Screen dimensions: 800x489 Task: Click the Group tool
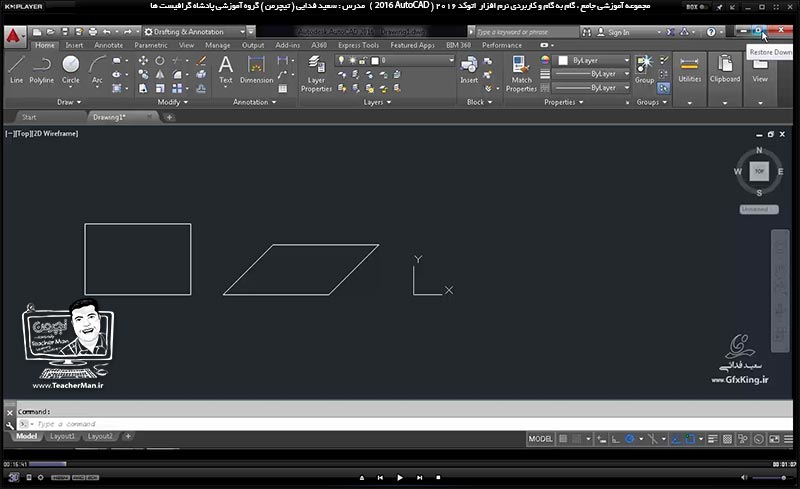[644, 70]
